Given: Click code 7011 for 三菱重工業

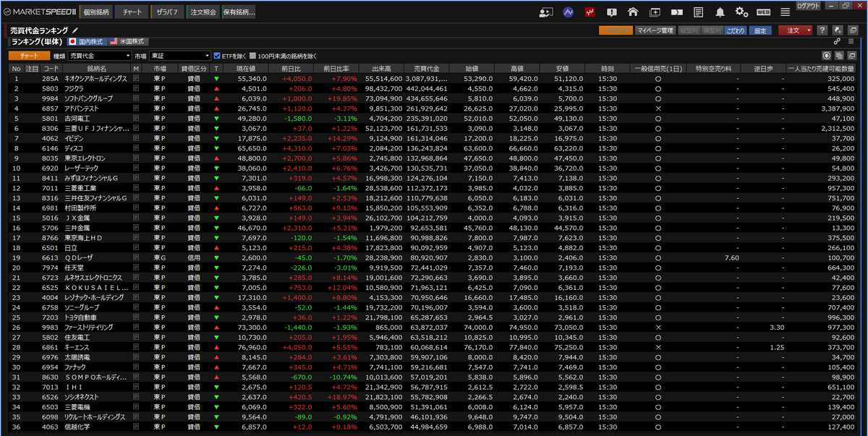Looking at the screenshot, I should (x=50, y=188).
